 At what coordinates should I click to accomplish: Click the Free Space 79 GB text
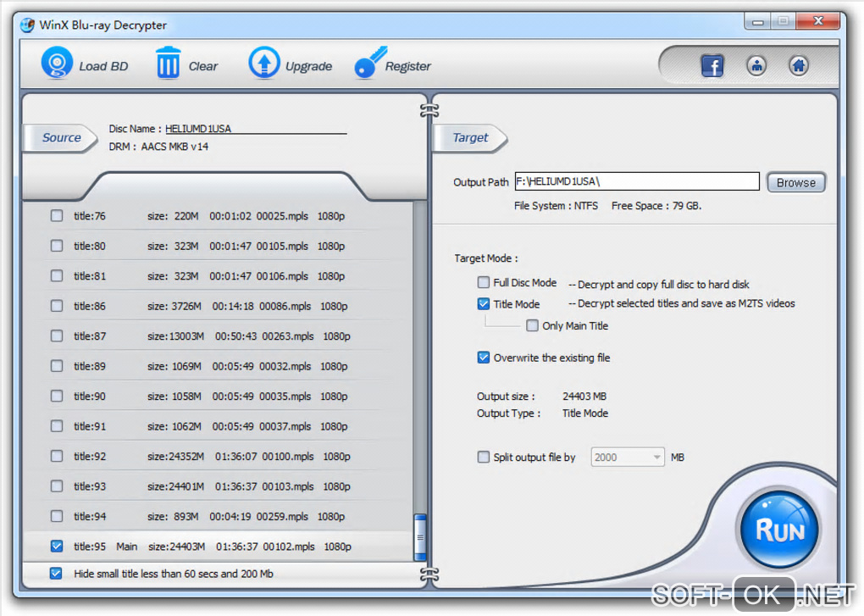click(x=656, y=206)
